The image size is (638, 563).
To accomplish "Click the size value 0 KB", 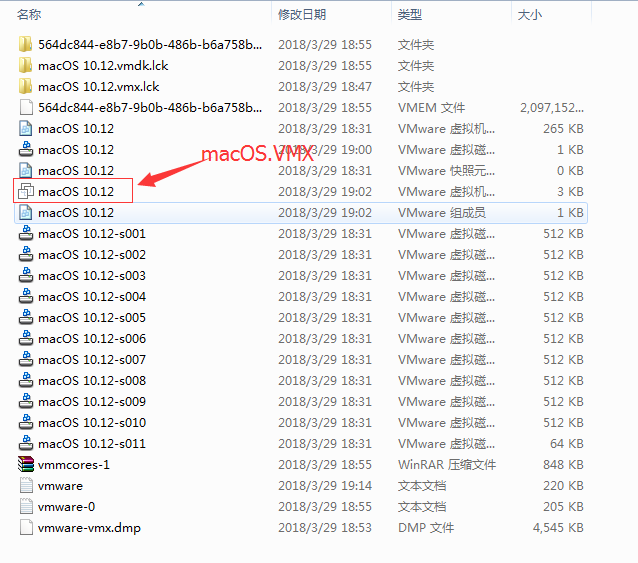I will (x=570, y=171).
